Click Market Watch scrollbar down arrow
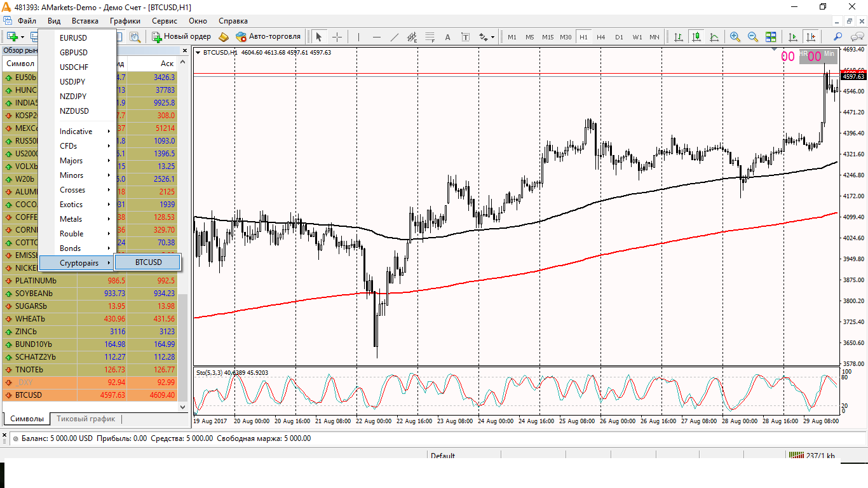This screenshot has width=868, height=488. pyautogui.click(x=184, y=407)
